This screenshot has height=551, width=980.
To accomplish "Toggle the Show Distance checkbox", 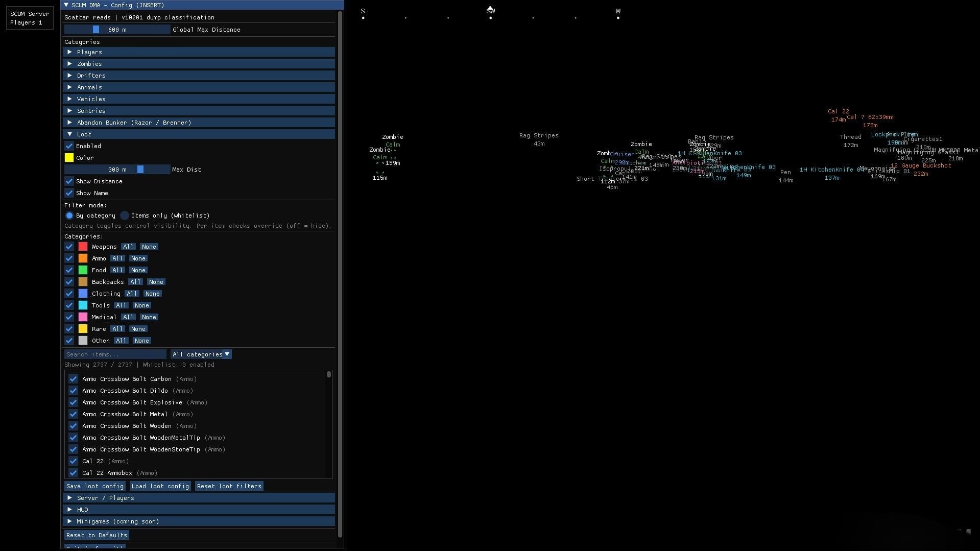I will coord(69,181).
